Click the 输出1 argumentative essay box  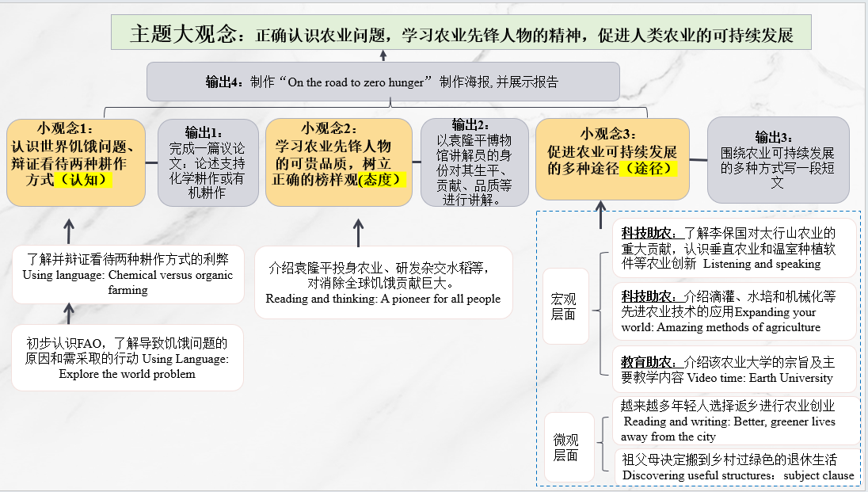pyautogui.click(x=207, y=162)
